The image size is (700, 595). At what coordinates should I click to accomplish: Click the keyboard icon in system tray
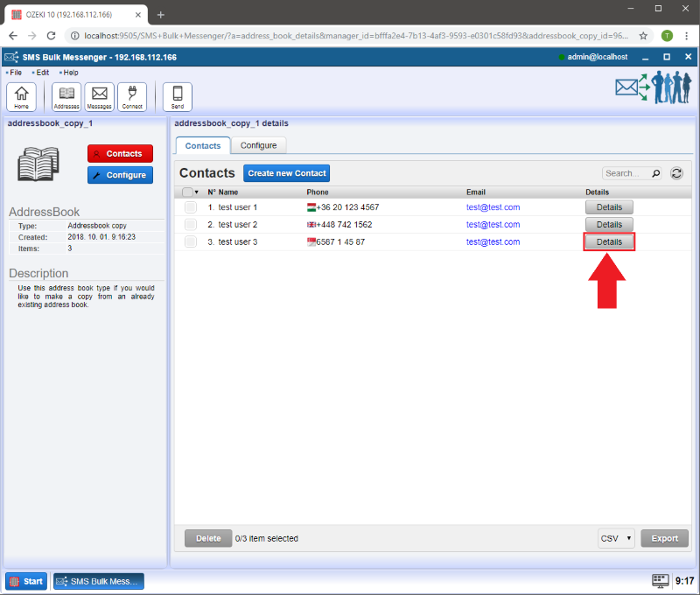[x=661, y=581]
